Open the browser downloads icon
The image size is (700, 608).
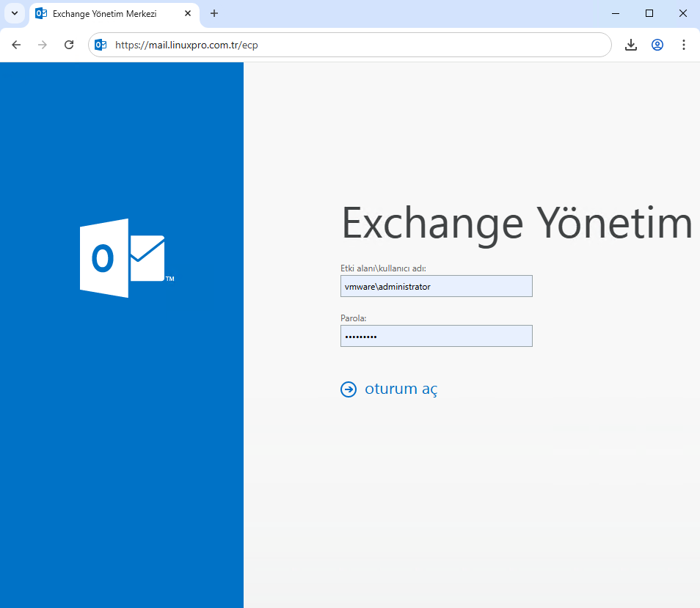630,45
